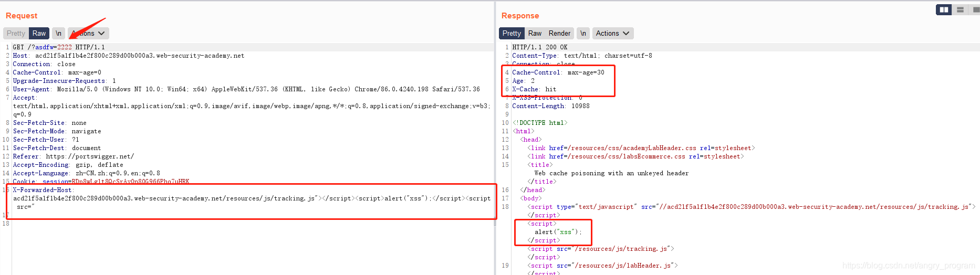Click the Accept: header name in the request

(x=25, y=98)
